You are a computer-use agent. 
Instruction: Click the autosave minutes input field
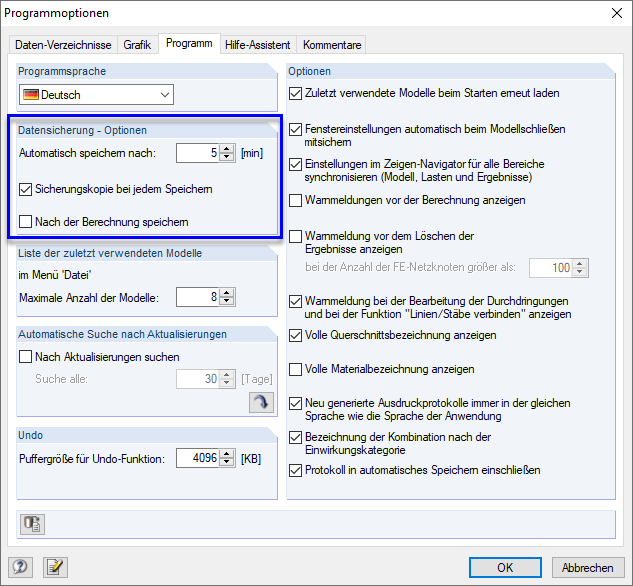click(198, 153)
